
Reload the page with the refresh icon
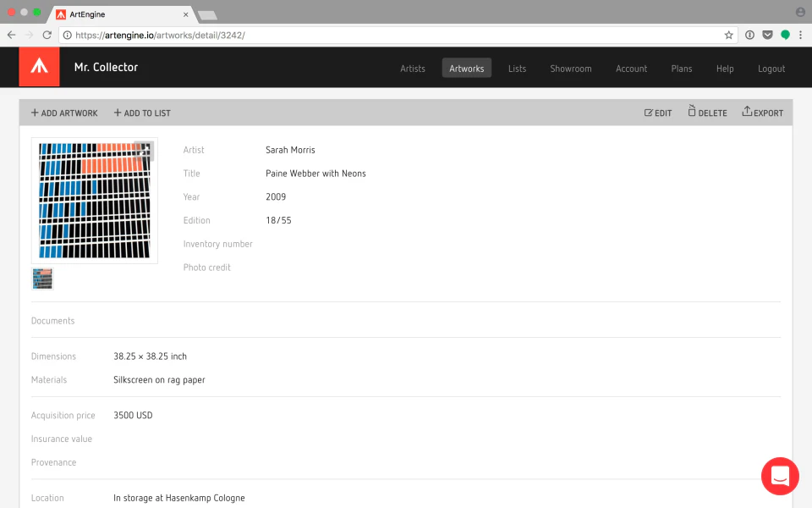click(x=47, y=35)
